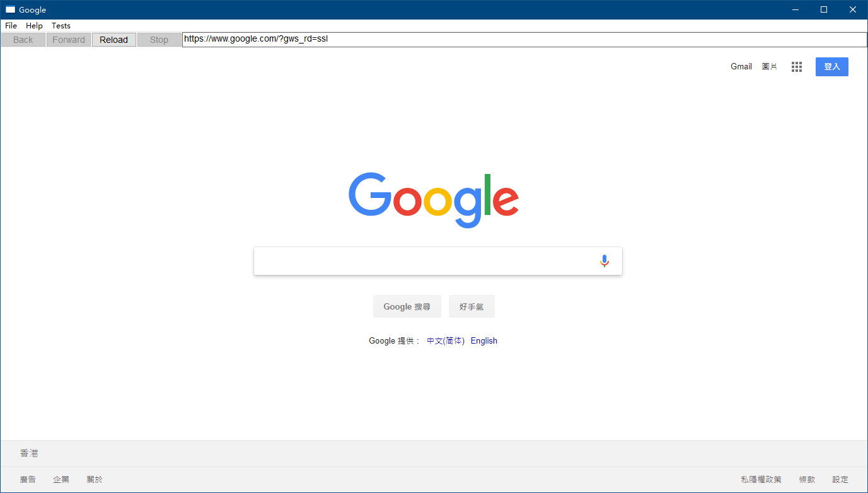Click the Back navigation button
Image resolution: width=868 pixels, height=493 pixels.
coord(23,40)
